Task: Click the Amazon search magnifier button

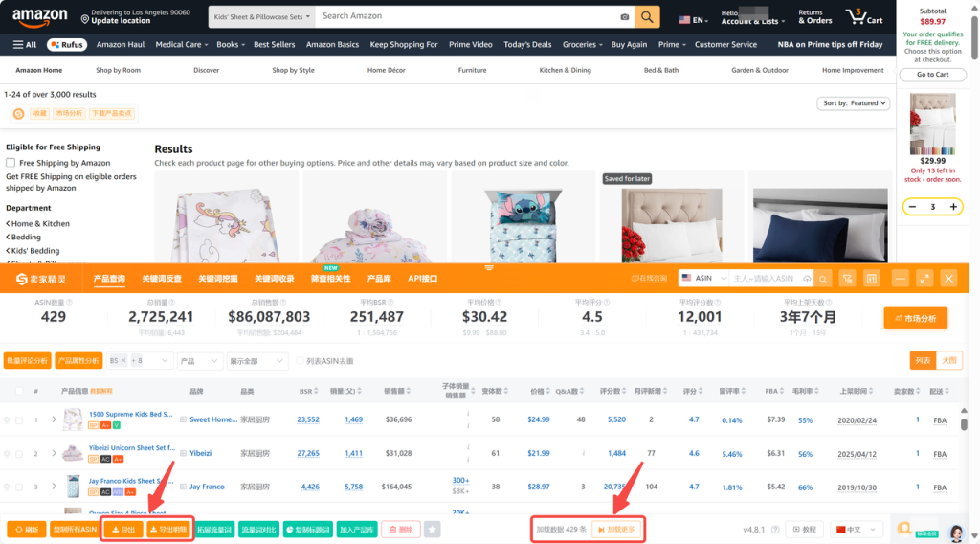Action: (x=648, y=16)
